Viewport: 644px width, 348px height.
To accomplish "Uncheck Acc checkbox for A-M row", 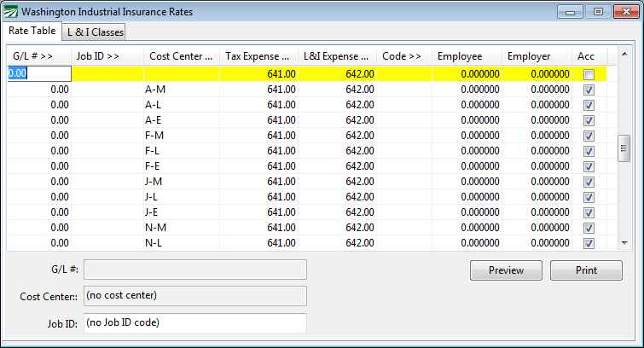I will 589,90.
